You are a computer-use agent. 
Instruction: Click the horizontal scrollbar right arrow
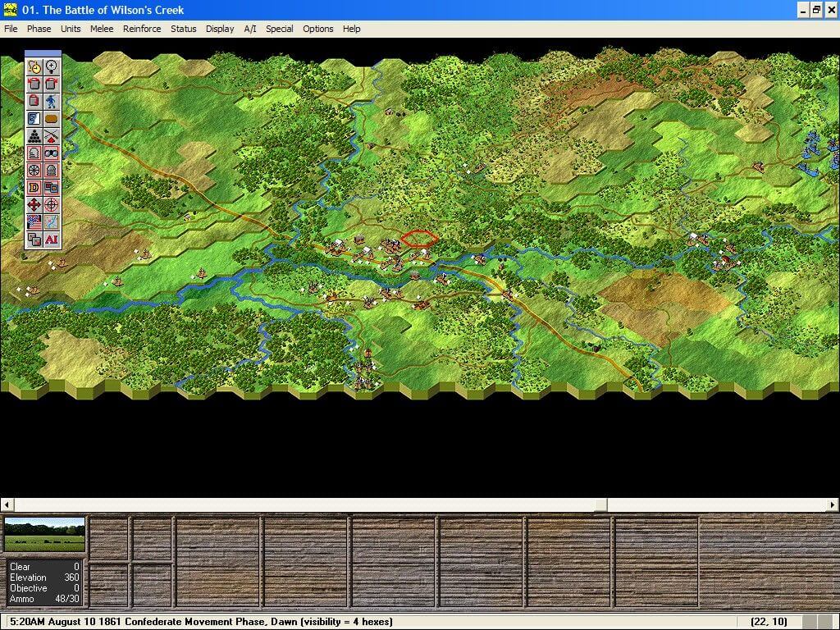(833, 504)
